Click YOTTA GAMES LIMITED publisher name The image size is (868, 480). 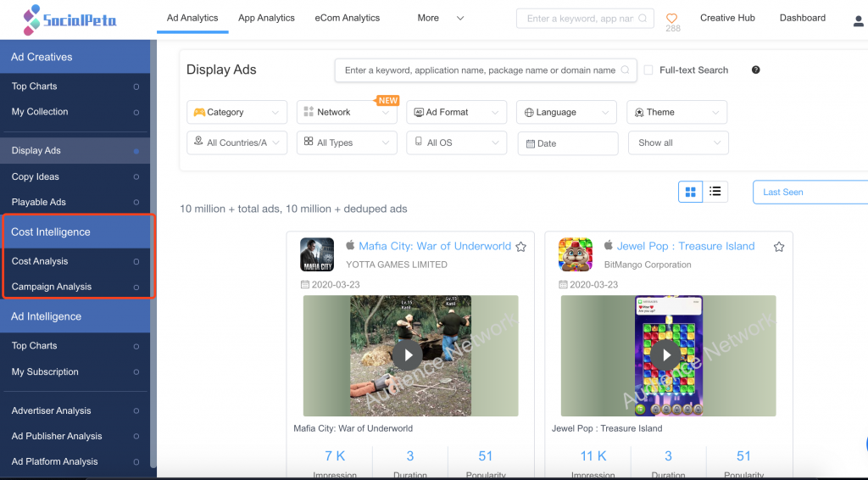tap(397, 265)
